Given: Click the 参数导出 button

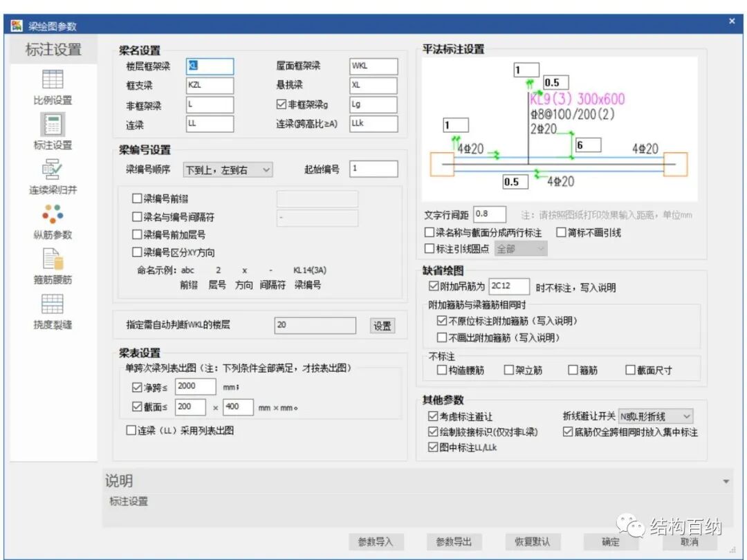Looking at the screenshot, I should point(454,543).
